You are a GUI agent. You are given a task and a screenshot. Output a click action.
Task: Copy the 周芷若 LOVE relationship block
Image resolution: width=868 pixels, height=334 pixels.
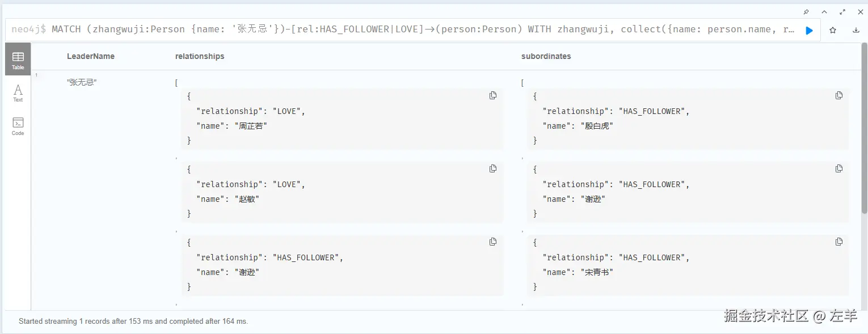[x=493, y=95]
